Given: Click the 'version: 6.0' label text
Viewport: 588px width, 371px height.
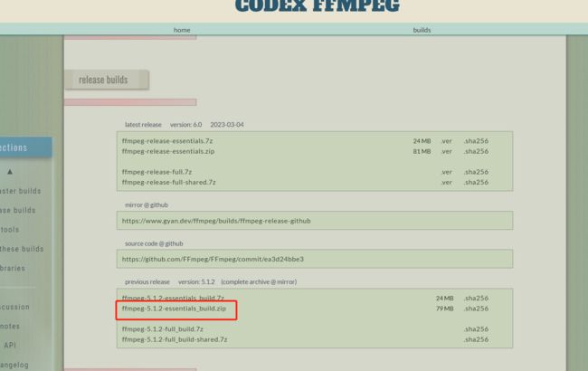Looking at the screenshot, I should (185, 125).
